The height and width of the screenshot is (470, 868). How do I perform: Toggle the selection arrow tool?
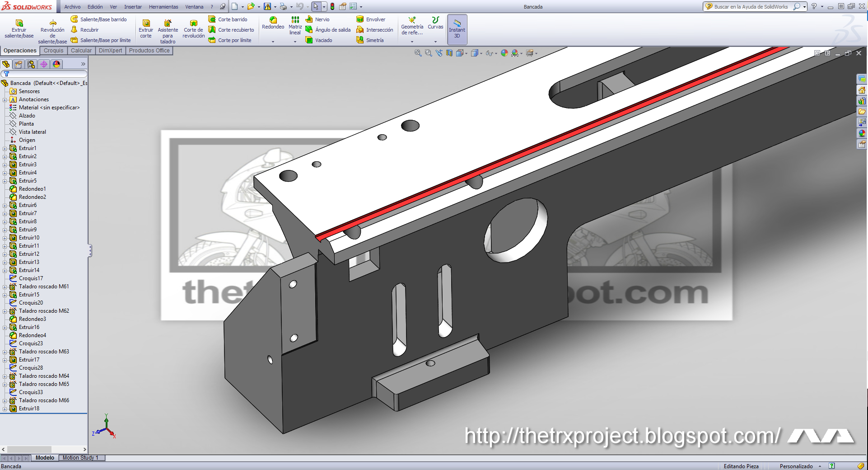point(316,6)
